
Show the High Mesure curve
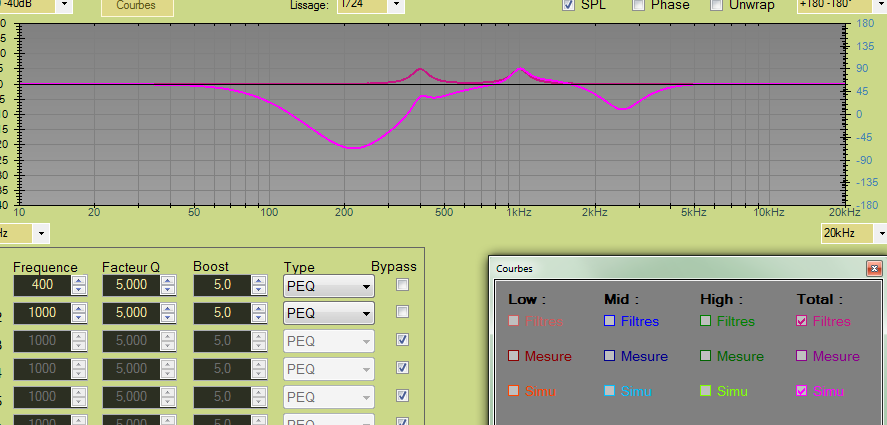tap(705, 356)
